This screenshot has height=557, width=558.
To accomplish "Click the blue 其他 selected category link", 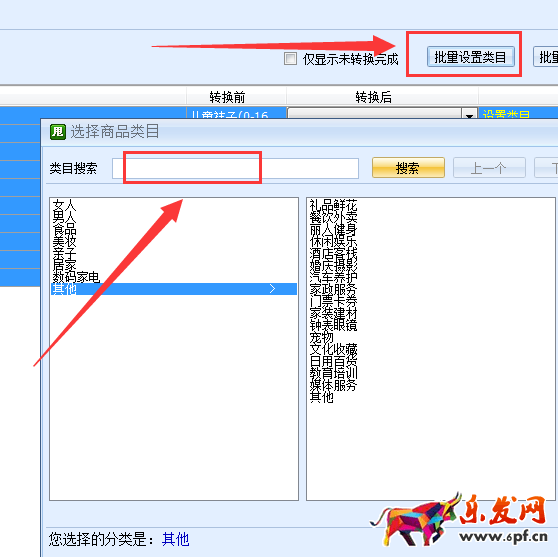I will pyautogui.click(x=175, y=539).
